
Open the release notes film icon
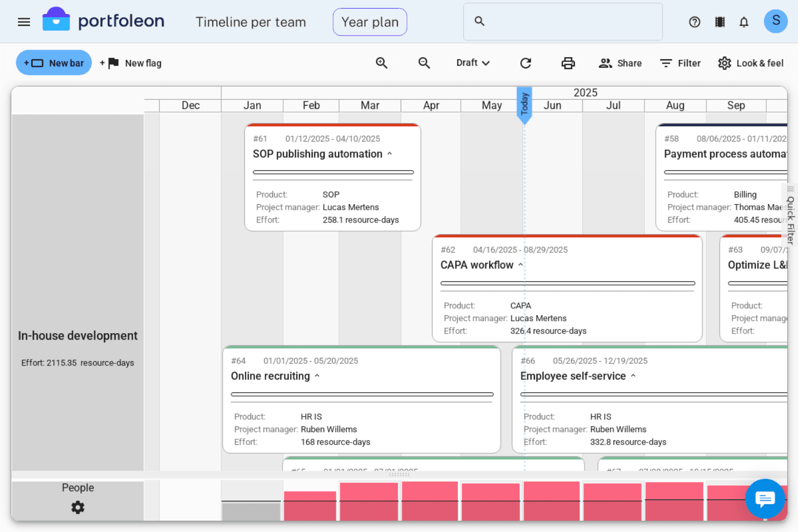(720, 22)
